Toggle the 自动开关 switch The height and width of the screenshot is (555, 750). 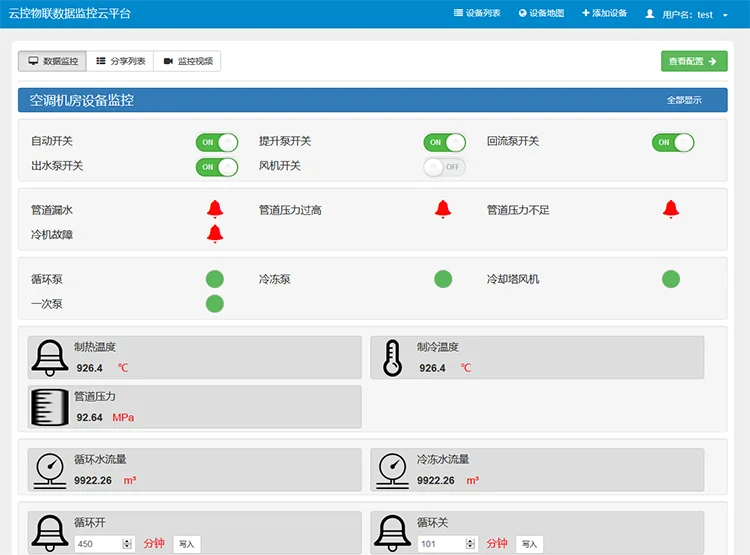pyautogui.click(x=217, y=142)
